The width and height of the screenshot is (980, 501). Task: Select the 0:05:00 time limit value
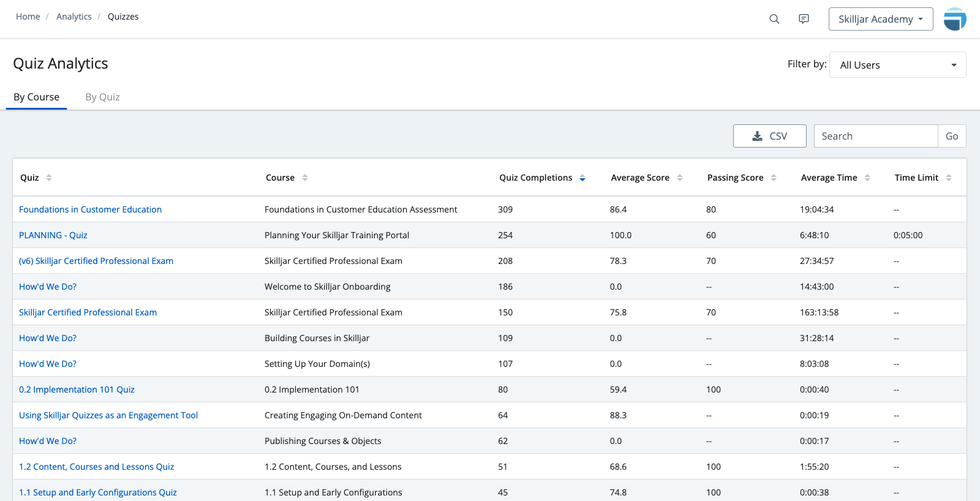point(908,235)
